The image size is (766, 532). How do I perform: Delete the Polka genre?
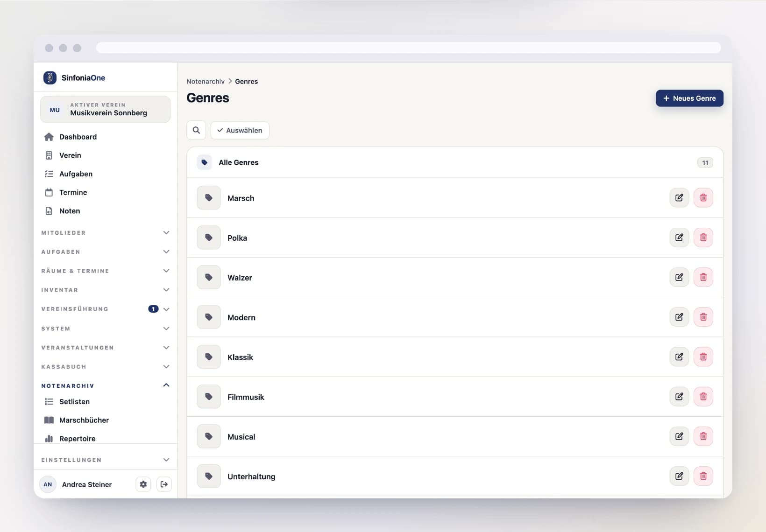click(x=703, y=238)
